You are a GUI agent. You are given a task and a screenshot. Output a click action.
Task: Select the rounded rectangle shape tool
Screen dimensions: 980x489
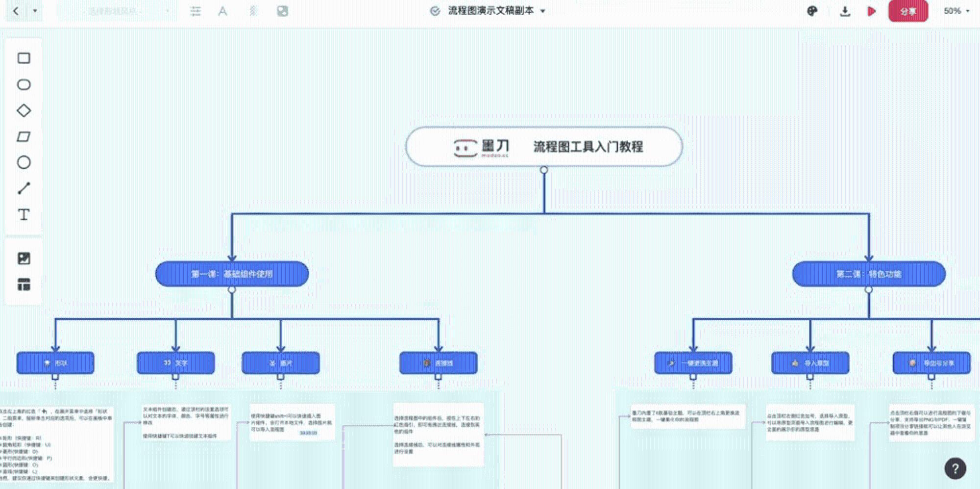[x=24, y=85]
